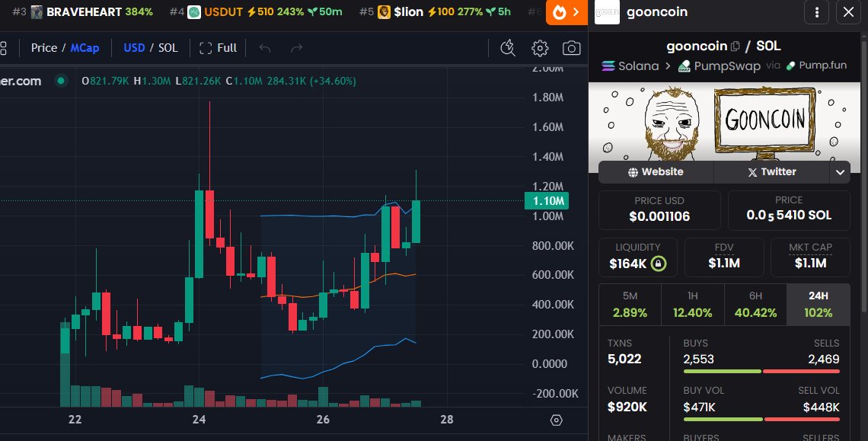
Task: Open the gooncoin Twitter link
Action: pyautogui.click(x=771, y=172)
